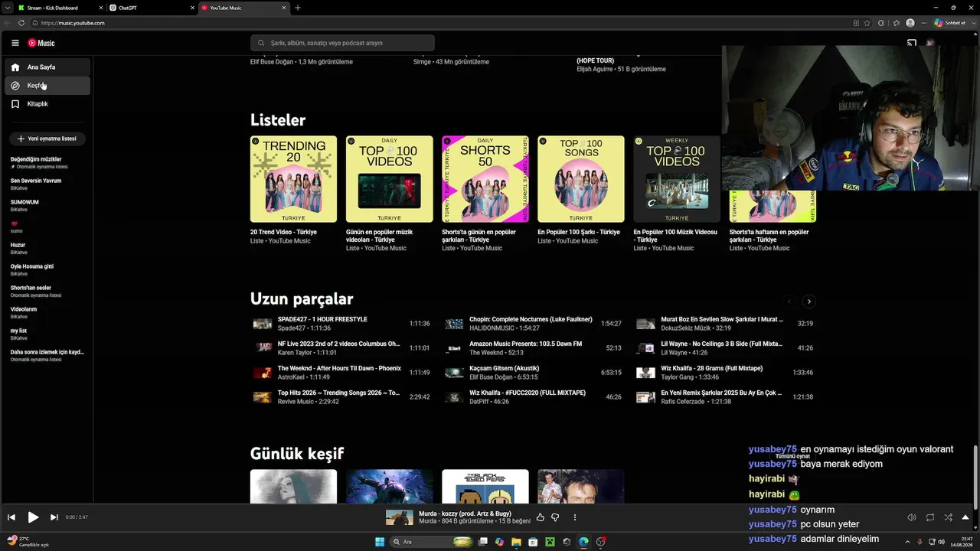
Task: Open Kitaplık library
Action: [47, 104]
